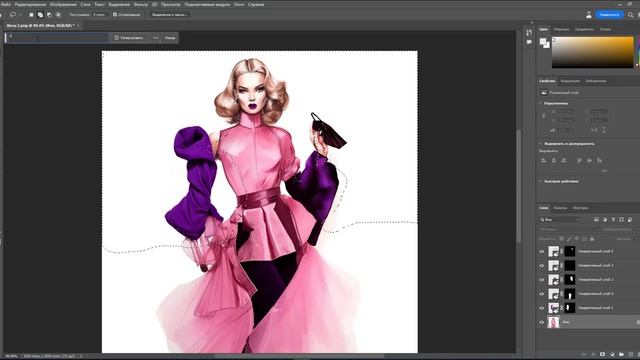
Task: Hide Генеративный слой 2 layer
Action: tap(542, 280)
